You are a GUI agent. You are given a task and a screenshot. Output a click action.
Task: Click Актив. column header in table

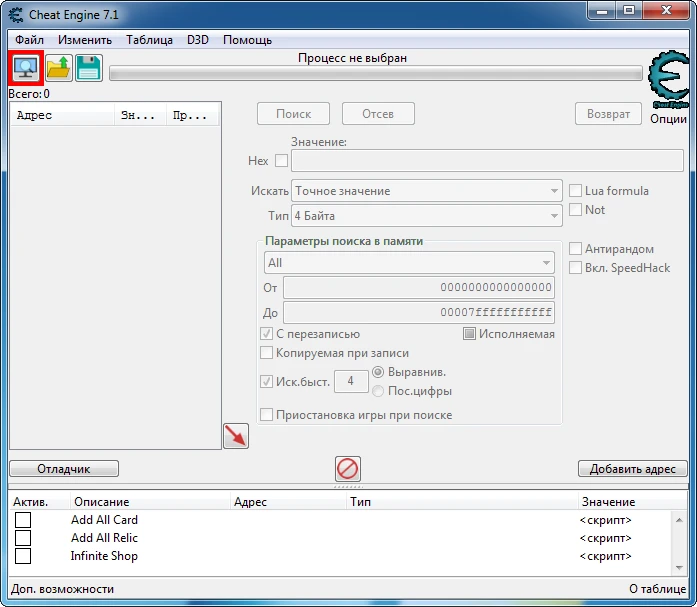click(x=39, y=502)
